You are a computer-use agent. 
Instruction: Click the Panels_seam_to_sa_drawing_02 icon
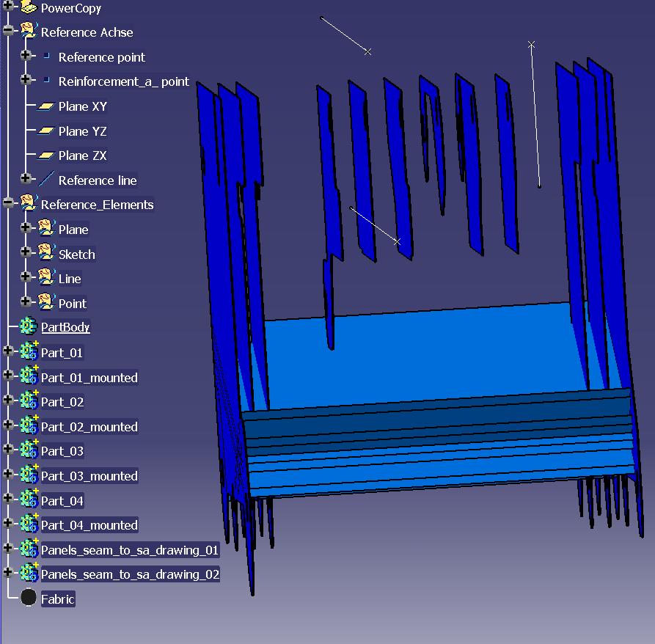pos(29,573)
